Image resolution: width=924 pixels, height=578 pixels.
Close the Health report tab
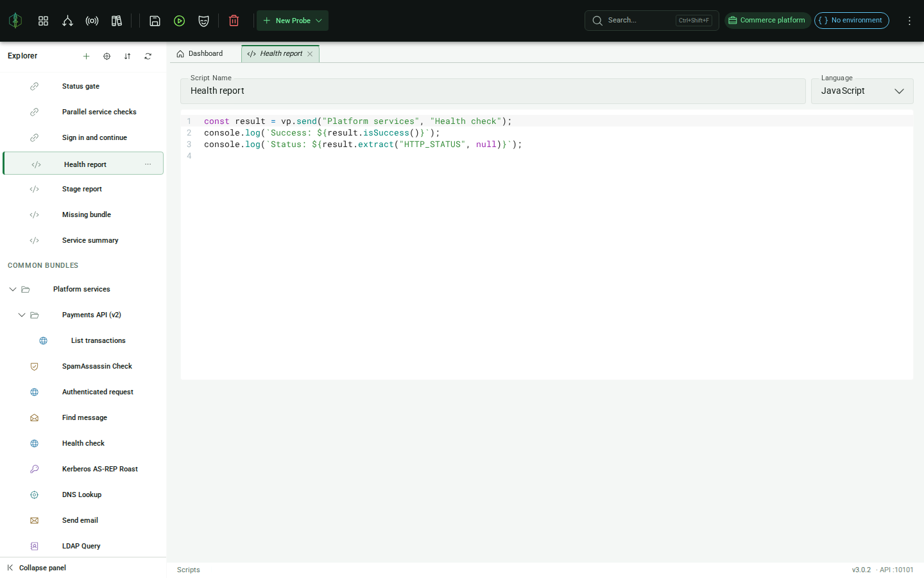(x=310, y=54)
